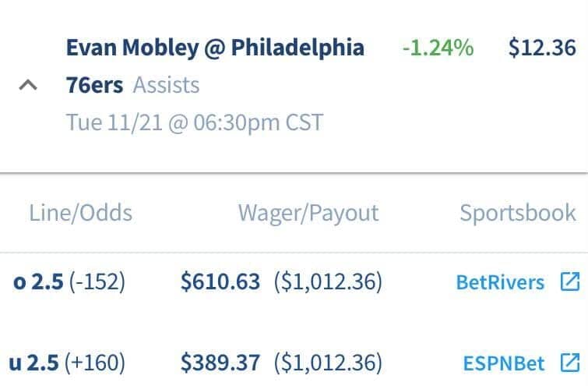Click the Assists stat type text
The image size is (588, 386).
pyautogui.click(x=166, y=85)
